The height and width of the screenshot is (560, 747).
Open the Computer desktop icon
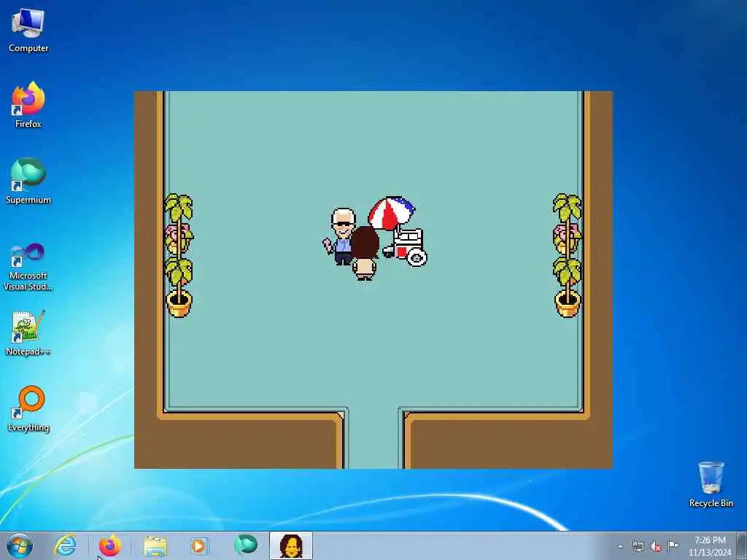28,31
